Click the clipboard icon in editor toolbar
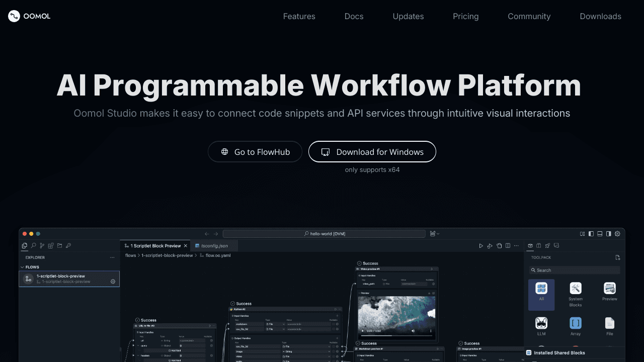This screenshot has height=362, width=644. point(499,246)
